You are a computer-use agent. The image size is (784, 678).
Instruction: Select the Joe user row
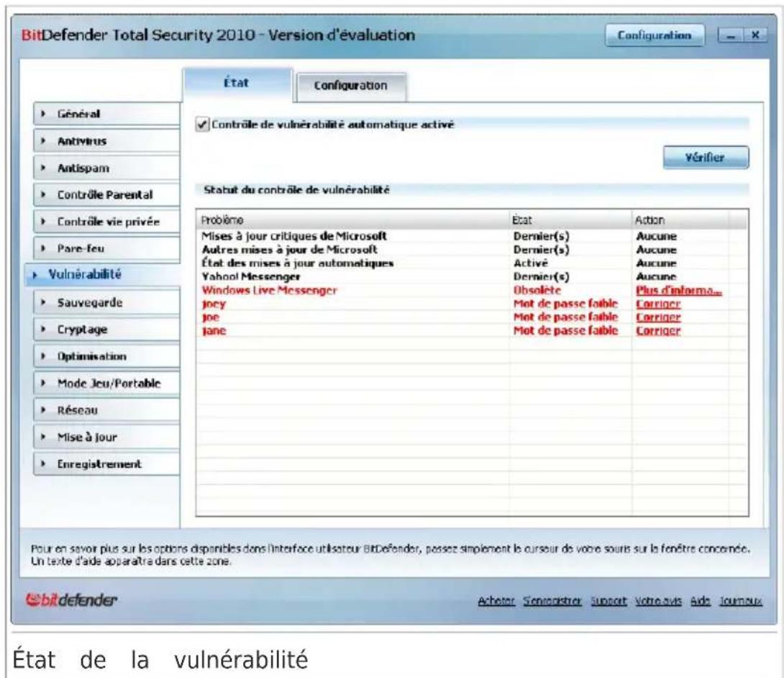[x=472, y=317]
